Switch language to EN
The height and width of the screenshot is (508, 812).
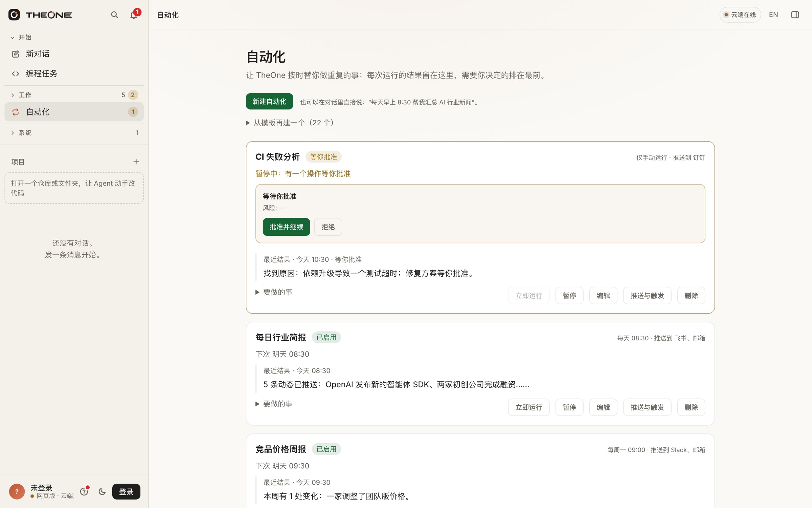coord(773,15)
